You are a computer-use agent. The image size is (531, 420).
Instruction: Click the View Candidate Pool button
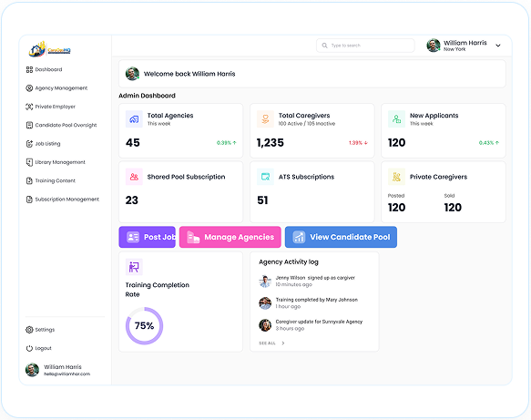click(341, 237)
